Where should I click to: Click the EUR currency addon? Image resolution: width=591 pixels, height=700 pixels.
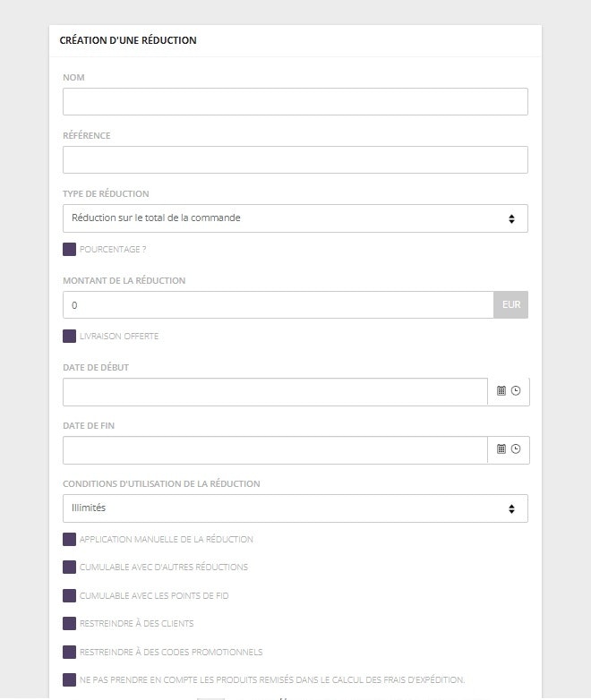(510, 305)
